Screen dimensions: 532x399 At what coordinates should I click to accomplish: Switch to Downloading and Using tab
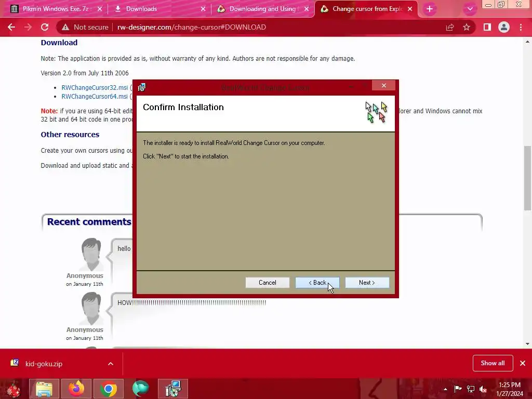262,9
